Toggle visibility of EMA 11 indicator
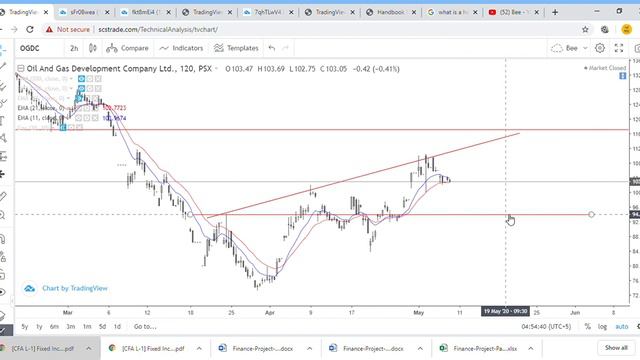The image size is (640, 360). [79, 118]
